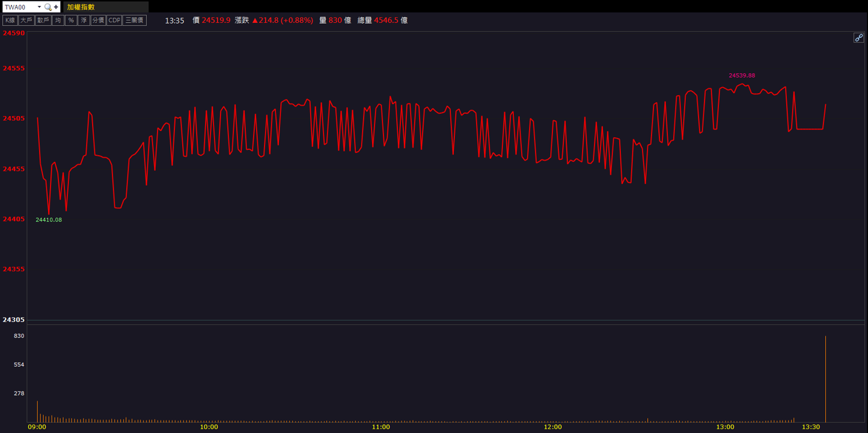Click the 09:00 time axis label
This screenshot has width=868, height=433.
click(37, 427)
